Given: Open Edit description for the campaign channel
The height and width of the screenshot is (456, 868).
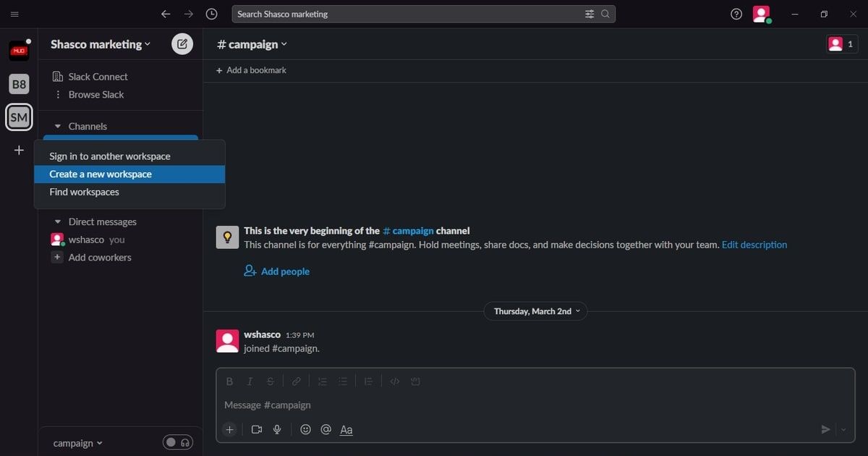Looking at the screenshot, I should coord(754,245).
